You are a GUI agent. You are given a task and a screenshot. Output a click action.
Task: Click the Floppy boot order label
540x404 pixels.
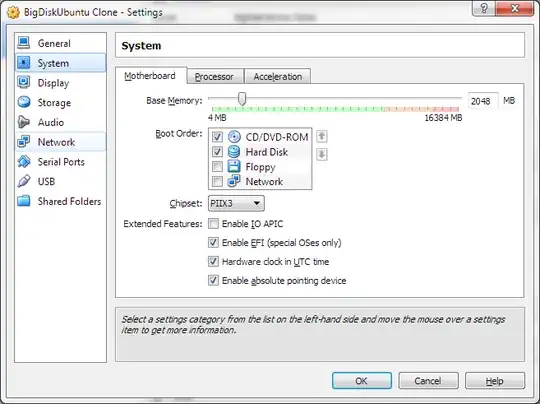pyautogui.click(x=260, y=167)
